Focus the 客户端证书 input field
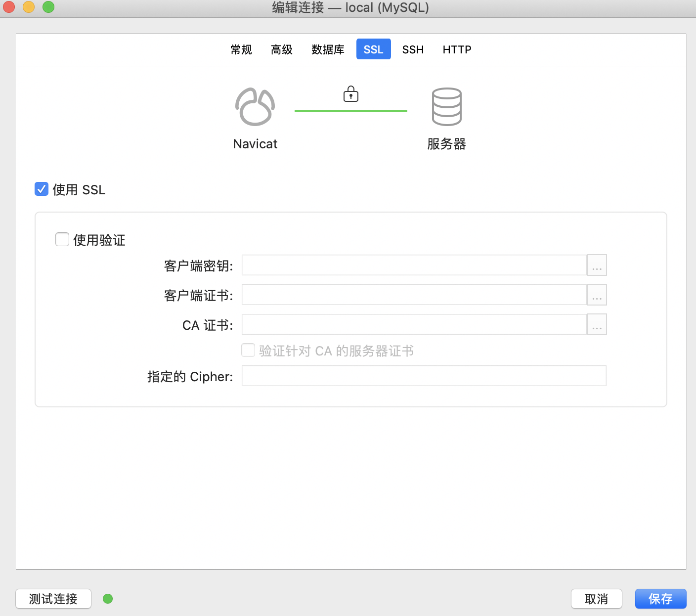The width and height of the screenshot is (696, 616). [414, 295]
